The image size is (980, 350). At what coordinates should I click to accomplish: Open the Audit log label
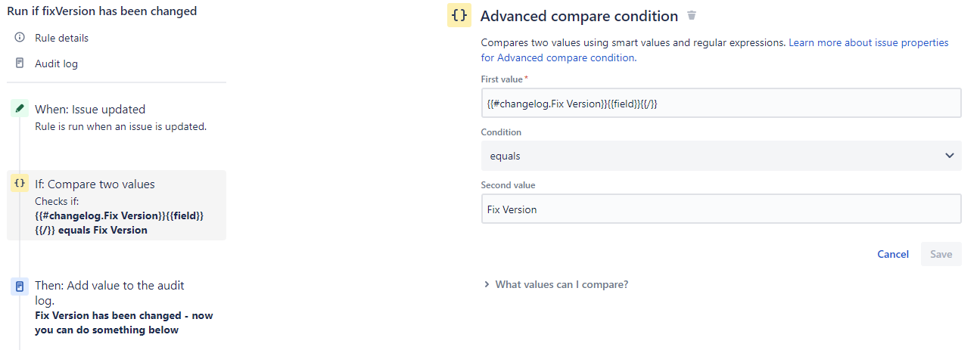point(56,63)
